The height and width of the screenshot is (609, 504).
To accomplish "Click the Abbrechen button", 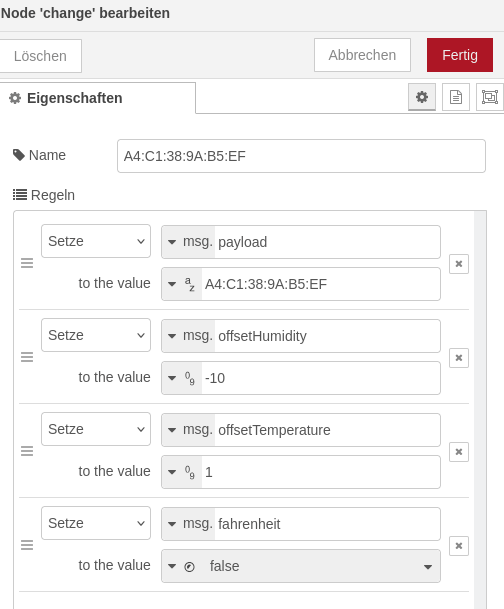I will point(362,55).
